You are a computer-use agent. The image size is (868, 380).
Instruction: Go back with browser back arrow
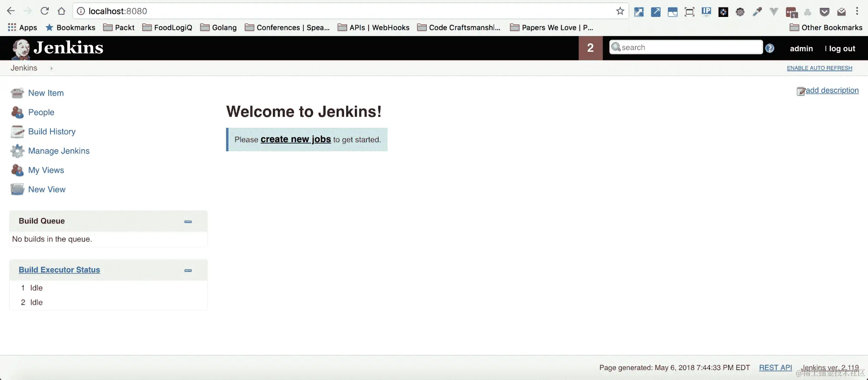click(11, 11)
